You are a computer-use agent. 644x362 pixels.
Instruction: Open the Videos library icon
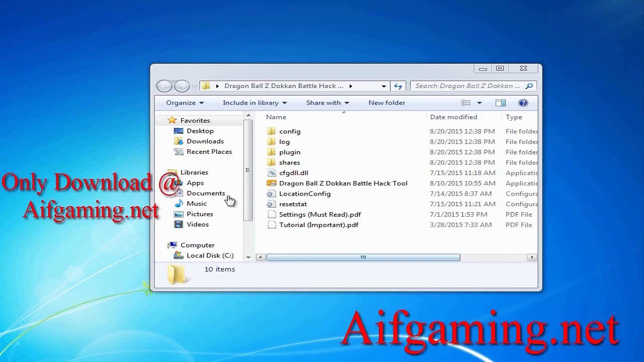coord(178,224)
